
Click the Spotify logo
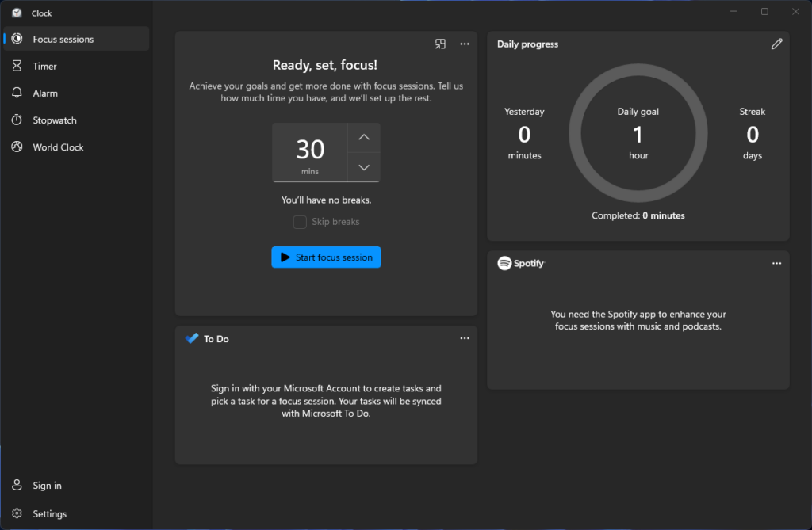coord(504,263)
